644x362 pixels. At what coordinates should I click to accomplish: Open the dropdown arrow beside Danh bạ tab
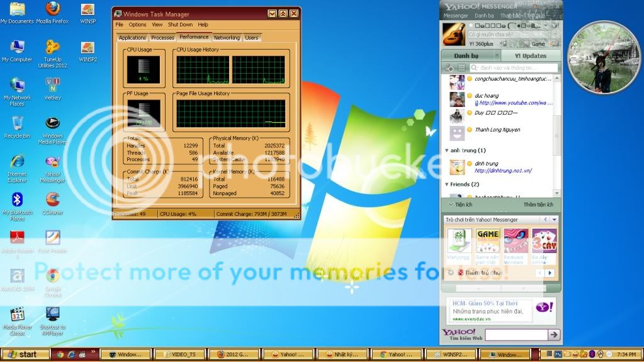coord(497,55)
